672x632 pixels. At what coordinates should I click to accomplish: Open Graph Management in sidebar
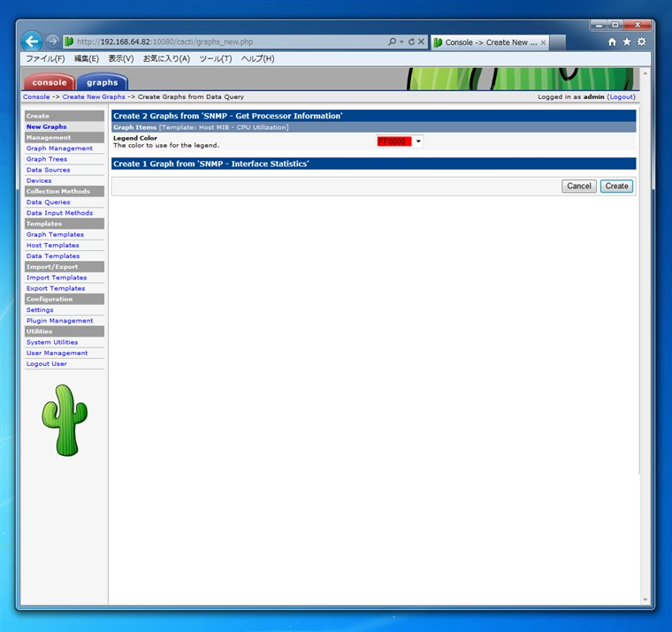click(59, 148)
